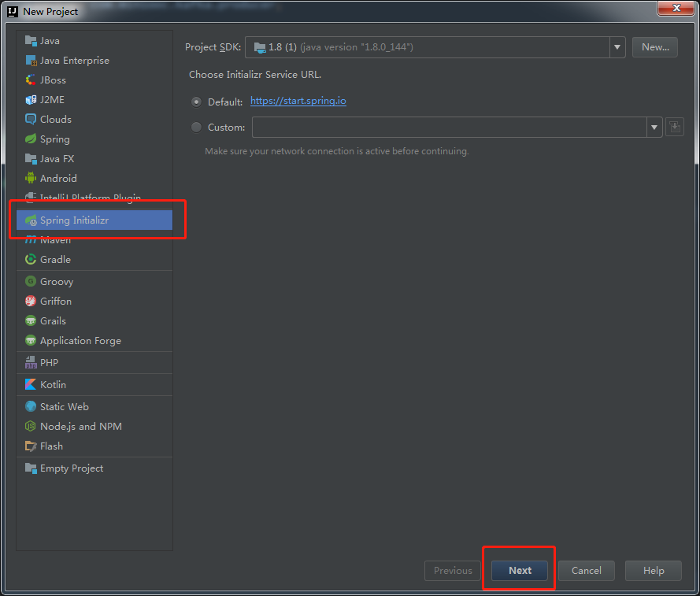Select the J2ME list entry text
The height and width of the screenshot is (596, 700).
pyautogui.click(x=52, y=99)
